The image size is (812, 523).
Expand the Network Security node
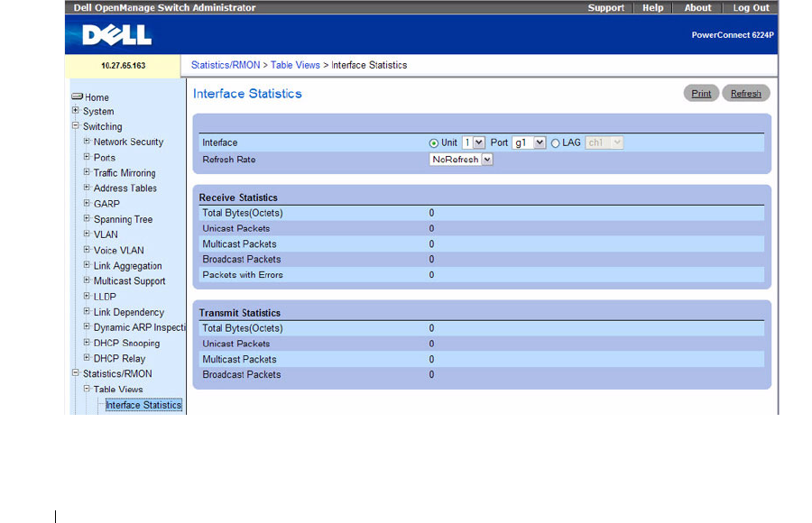point(87,141)
